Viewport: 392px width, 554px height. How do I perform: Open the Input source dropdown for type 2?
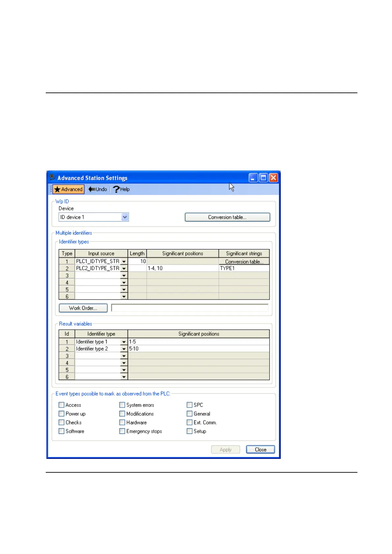[124, 268]
